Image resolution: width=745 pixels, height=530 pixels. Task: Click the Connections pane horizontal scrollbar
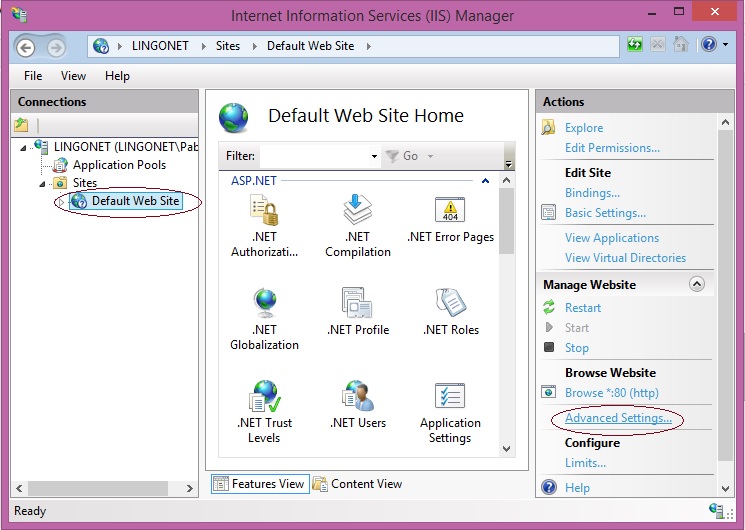pos(98,488)
